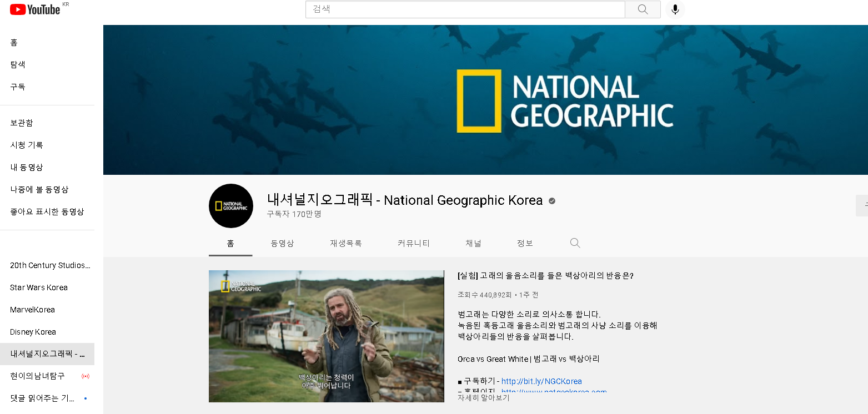868x414 pixels.
Task: Start voice search with the microphone
Action: click(x=675, y=9)
